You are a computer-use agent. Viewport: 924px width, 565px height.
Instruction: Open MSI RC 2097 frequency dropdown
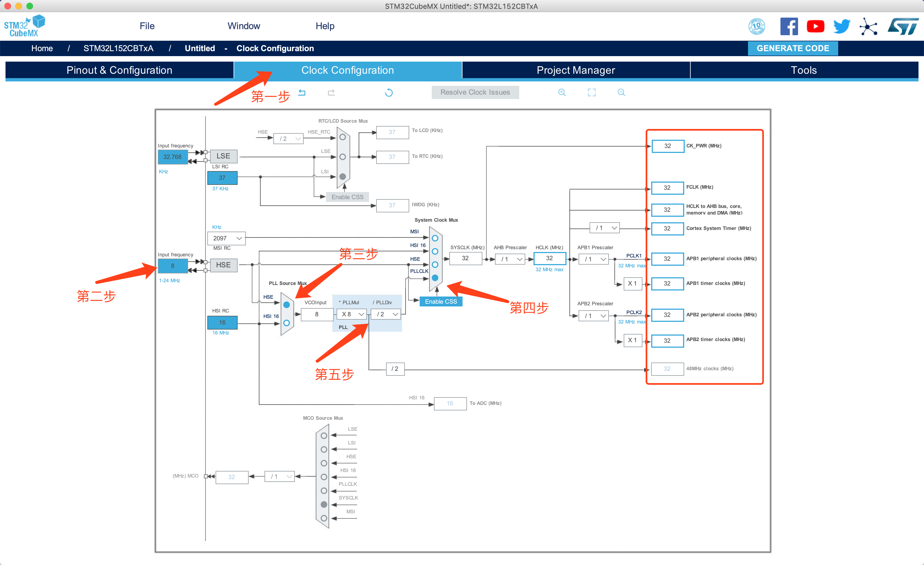[227, 238]
